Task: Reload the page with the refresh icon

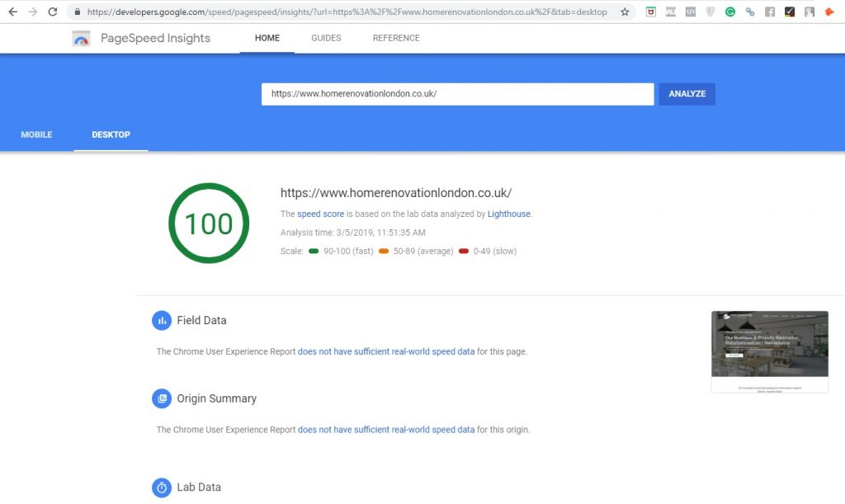Action: coord(52,12)
